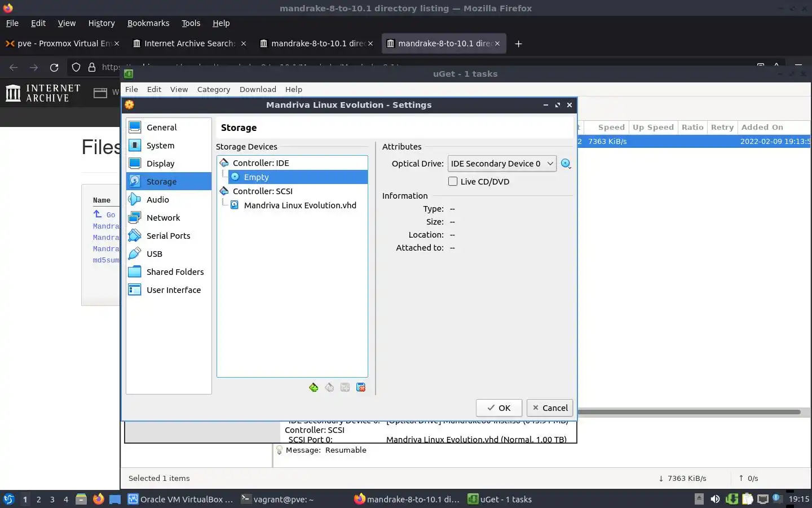Sort uGet list by Ratio column
The width and height of the screenshot is (812, 508).
[692, 128]
